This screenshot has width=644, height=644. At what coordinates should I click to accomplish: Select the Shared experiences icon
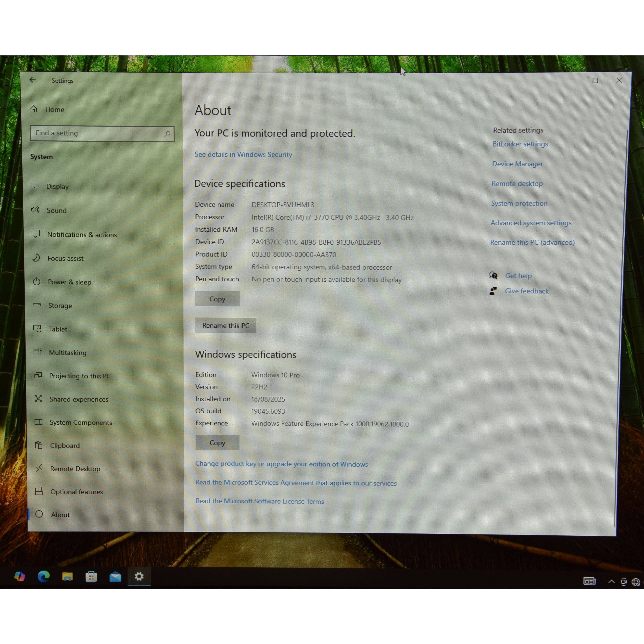click(x=38, y=399)
